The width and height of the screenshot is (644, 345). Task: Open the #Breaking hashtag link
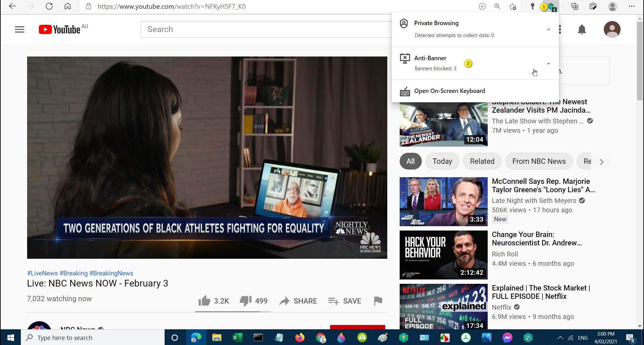74,273
